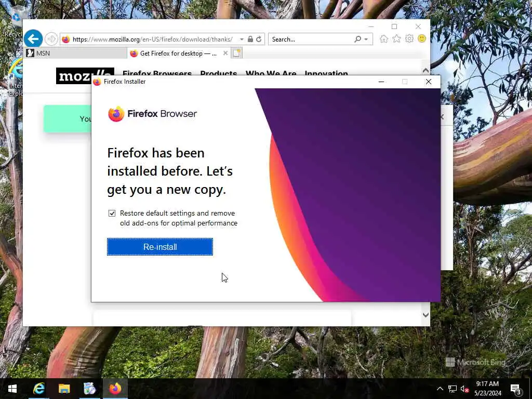This screenshot has width=532, height=399.
Task: Uncheck Restore default settings checkbox
Action: pyautogui.click(x=112, y=213)
